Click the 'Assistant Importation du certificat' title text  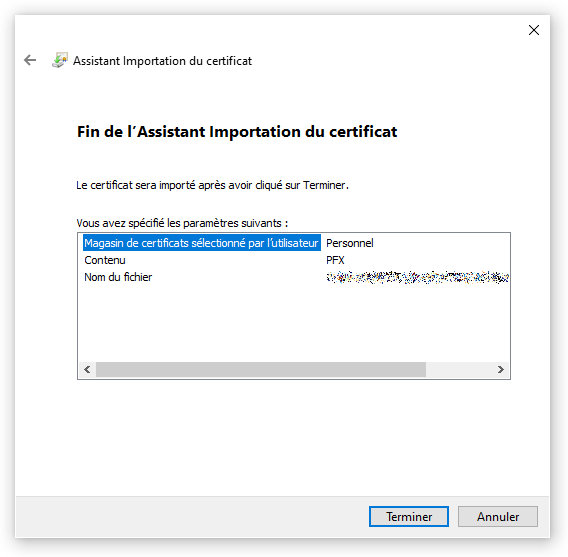click(162, 61)
